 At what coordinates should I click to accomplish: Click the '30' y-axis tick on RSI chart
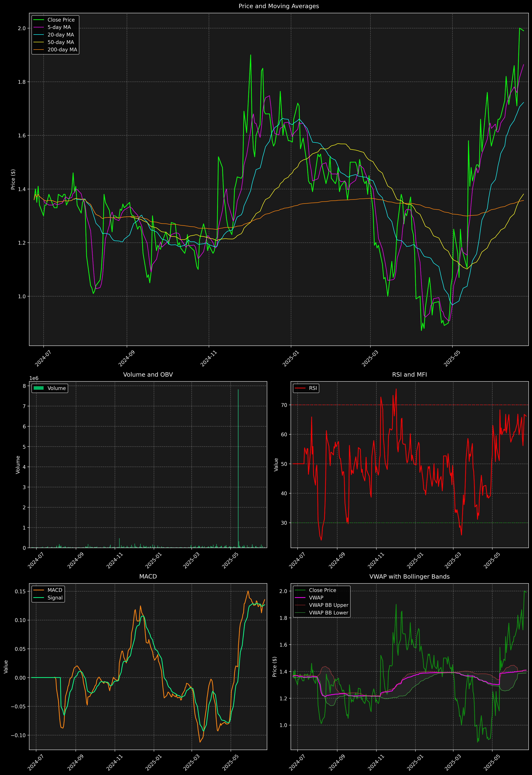pyautogui.click(x=284, y=523)
